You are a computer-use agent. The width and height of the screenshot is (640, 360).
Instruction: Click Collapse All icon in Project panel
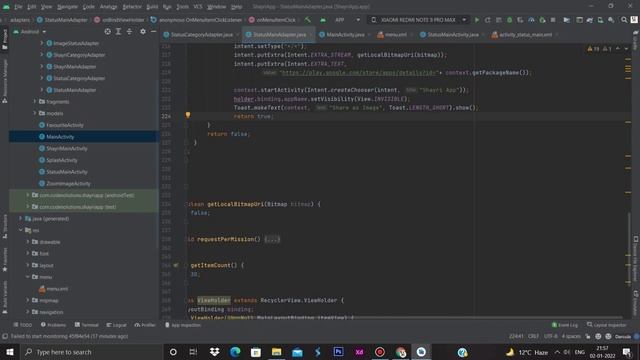(x=129, y=31)
